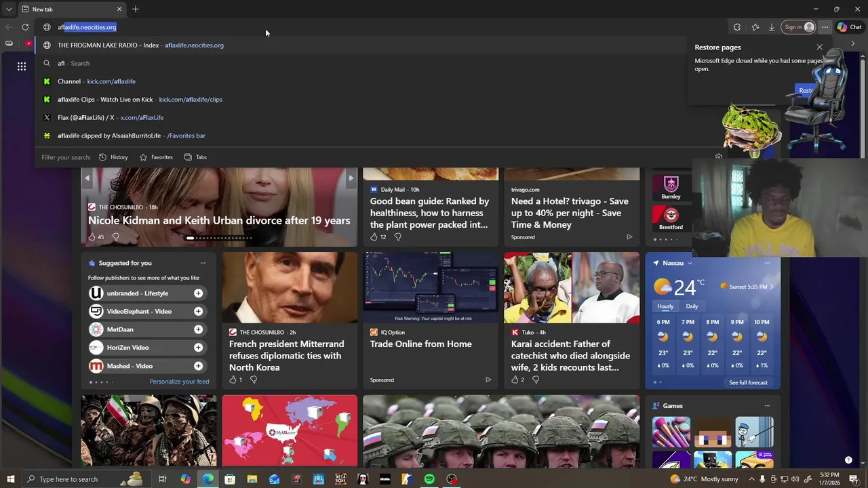868x488 pixels.
Task: Click the refresh page icon
Action: point(25,27)
